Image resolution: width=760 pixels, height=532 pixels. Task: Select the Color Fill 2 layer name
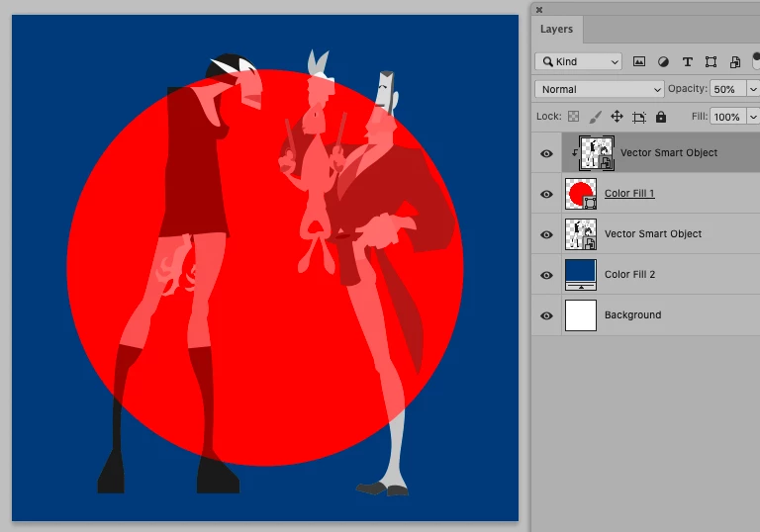[629, 274]
